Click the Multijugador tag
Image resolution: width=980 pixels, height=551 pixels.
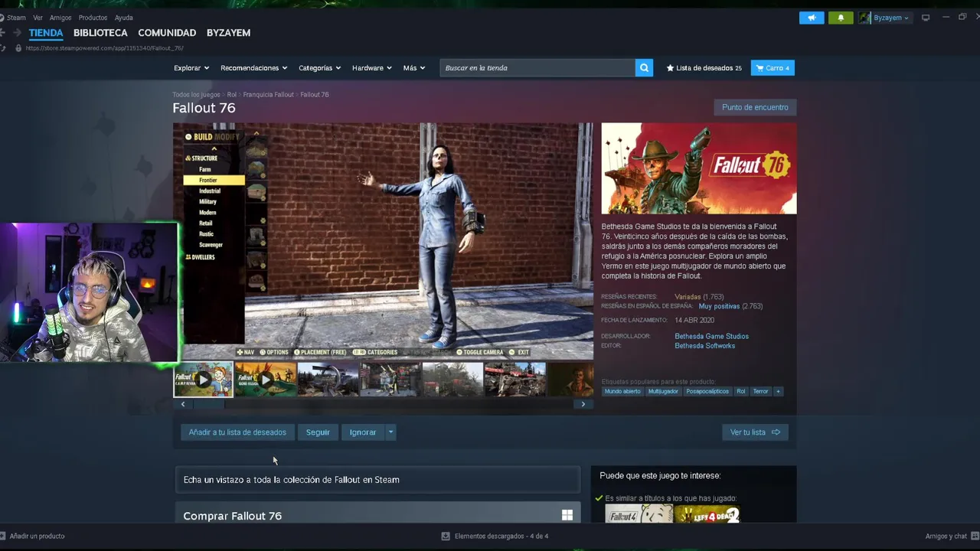point(663,391)
